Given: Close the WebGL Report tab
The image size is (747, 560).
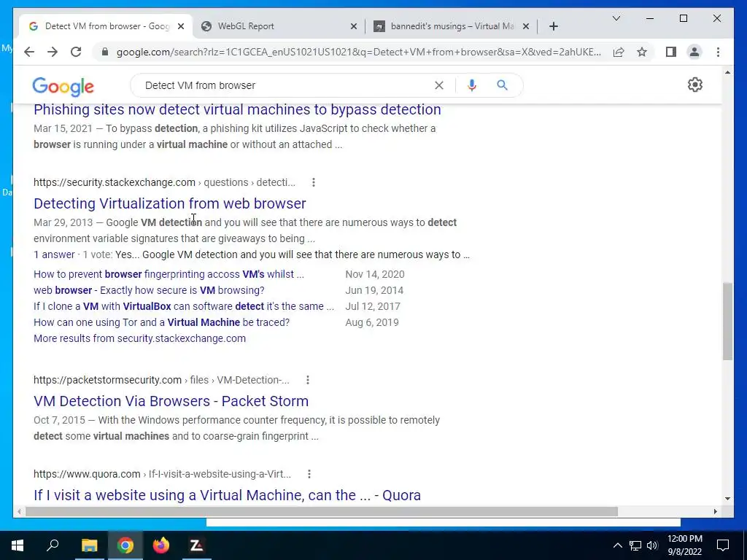Looking at the screenshot, I should tap(354, 27).
